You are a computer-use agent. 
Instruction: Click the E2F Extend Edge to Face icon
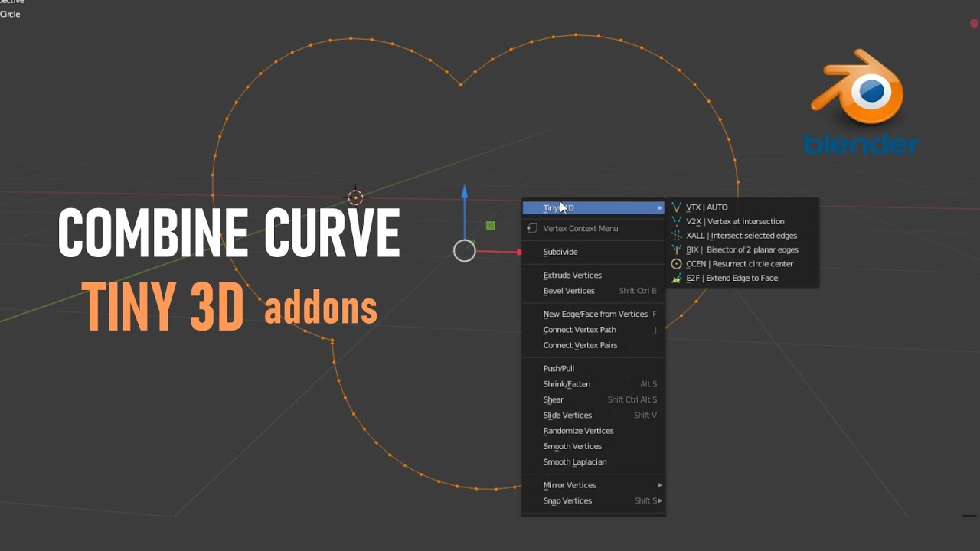(676, 278)
